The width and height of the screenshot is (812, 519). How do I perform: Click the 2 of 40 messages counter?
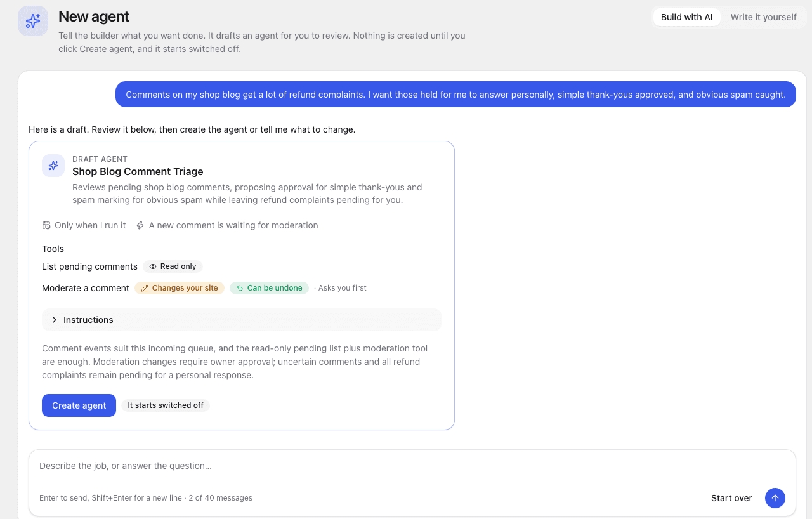click(x=220, y=498)
